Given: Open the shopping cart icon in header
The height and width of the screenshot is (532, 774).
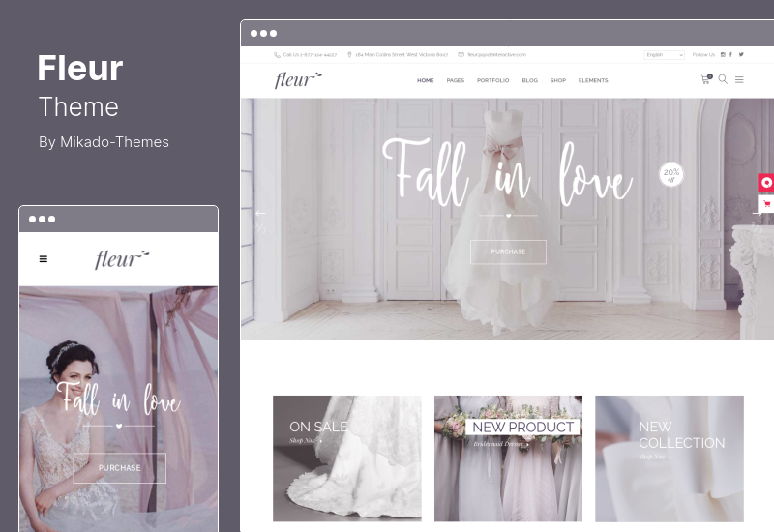Looking at the screenshot, I should pyautogui.click(x=706, y=79).
